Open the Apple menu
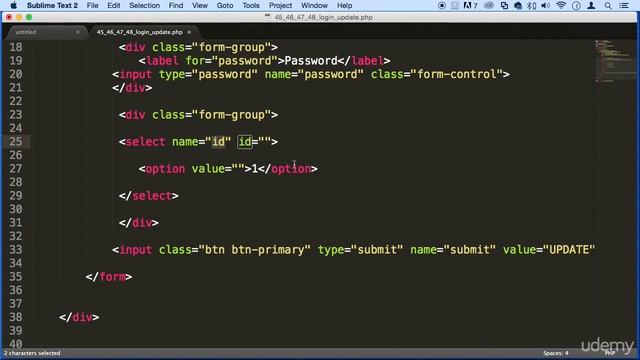The width and height of the screenshot is (640, 360). [x=13, y=6]
